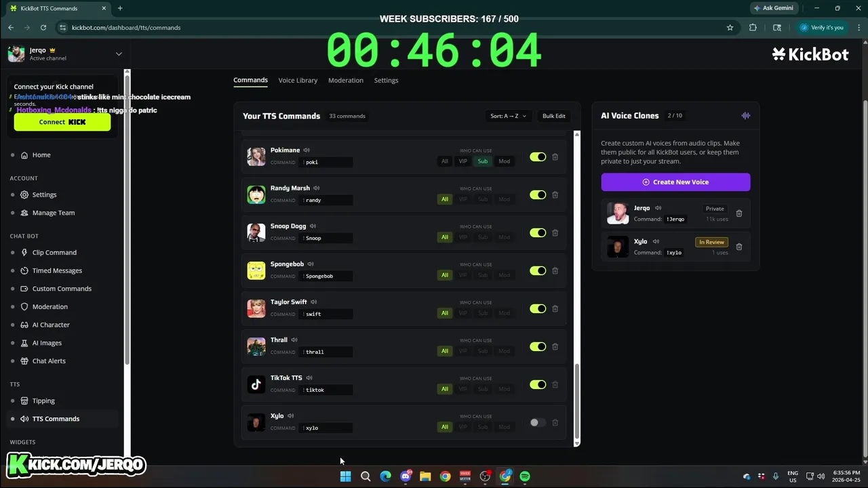Play the TikTok TTS voice preview
The height and width of the screenshot is (488, 868).
[309, 378]
